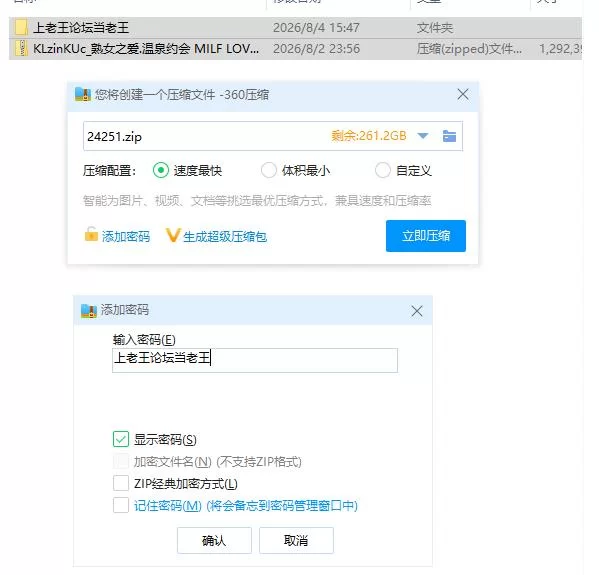Click the 取消 button
This screenshot has width=599, height=575.
click(x=296, y=540)
